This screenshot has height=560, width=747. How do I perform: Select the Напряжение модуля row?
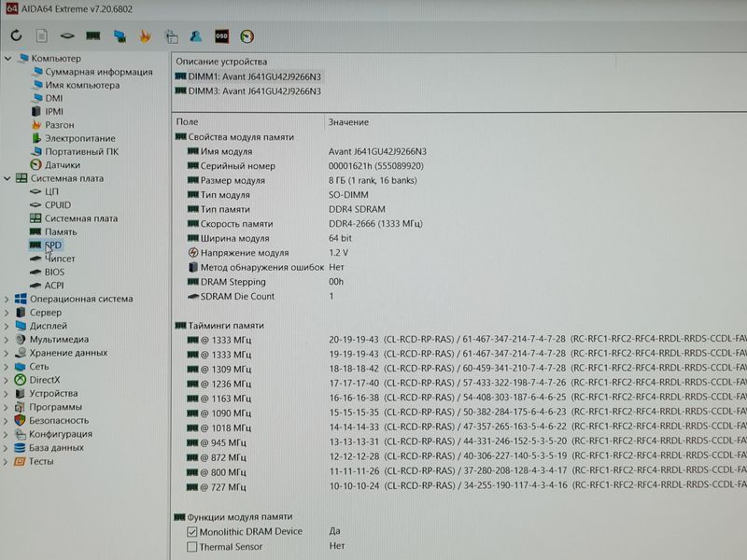268,253
